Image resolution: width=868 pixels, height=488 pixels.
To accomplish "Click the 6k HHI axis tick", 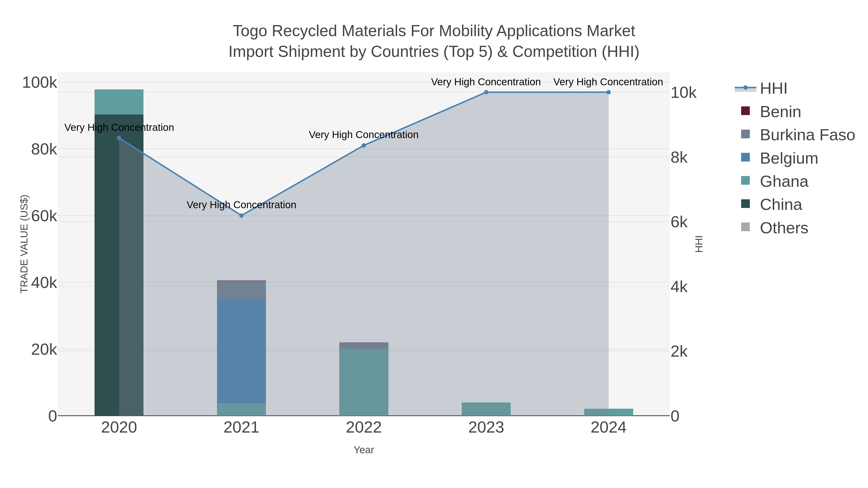I will (x=679, y=222).
